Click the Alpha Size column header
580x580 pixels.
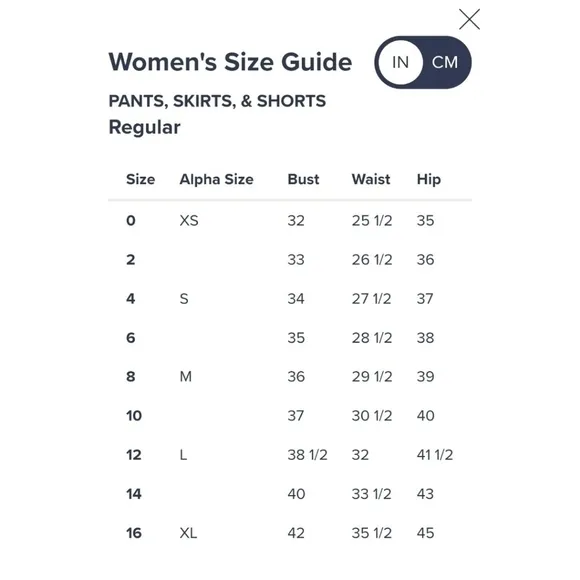(216, 179)
